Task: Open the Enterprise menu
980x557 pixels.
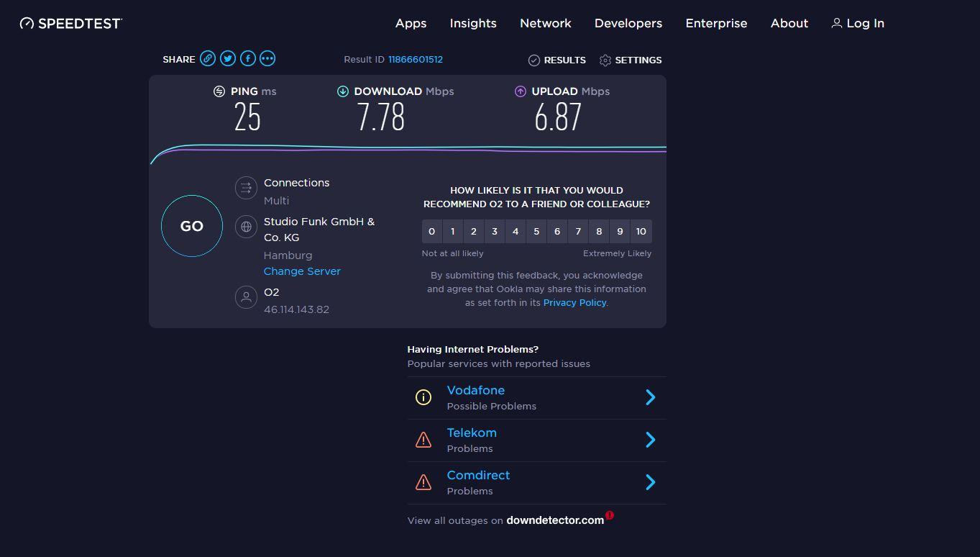Action: tap(716, 24)
